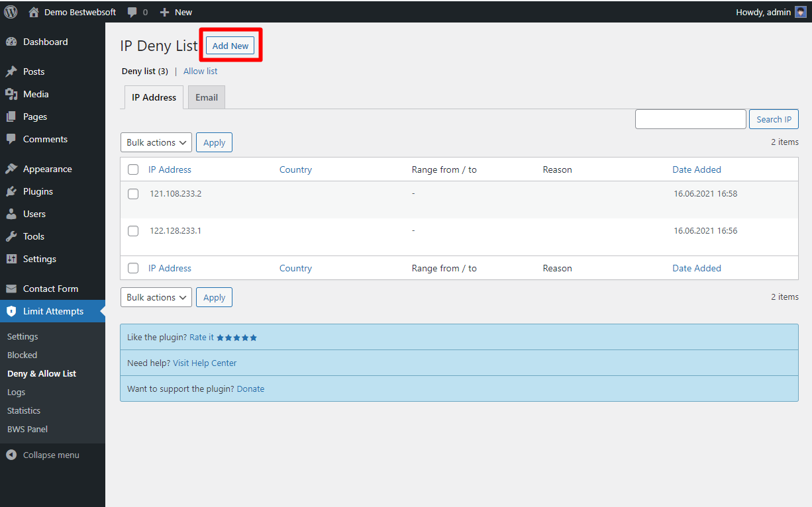Click the Rate it link
This screenshot has width=812, height=507.
pyautogui.click(x=201, y=337)
